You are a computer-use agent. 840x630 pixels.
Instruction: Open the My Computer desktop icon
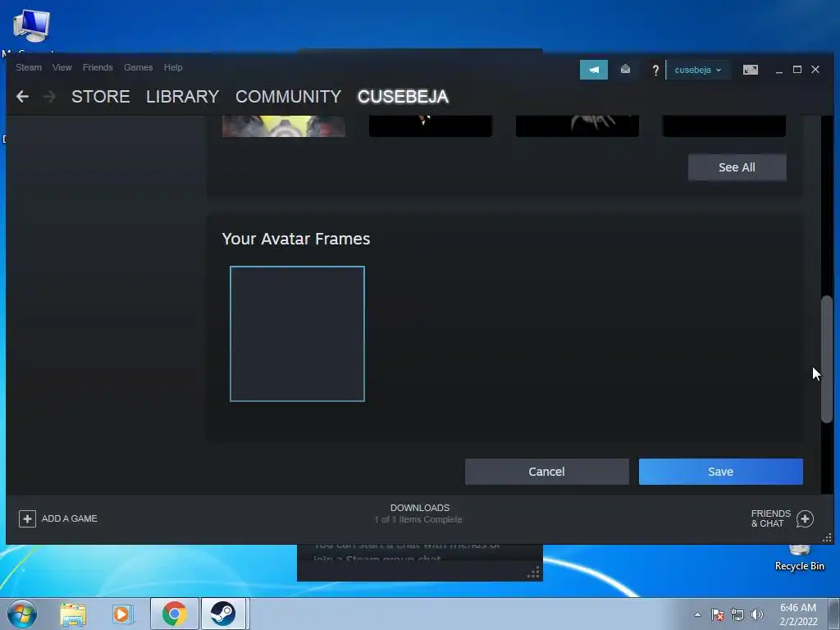coord(31,25)
